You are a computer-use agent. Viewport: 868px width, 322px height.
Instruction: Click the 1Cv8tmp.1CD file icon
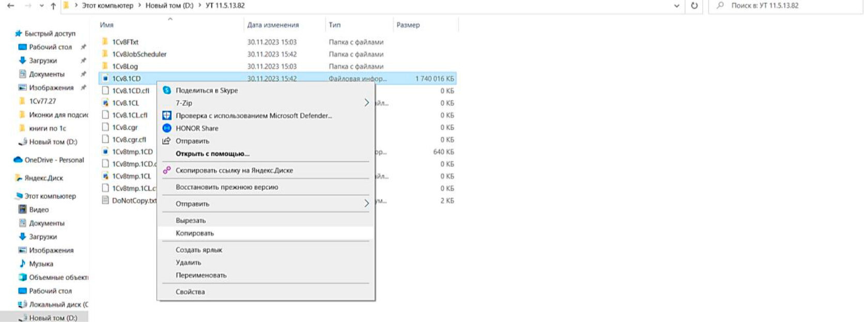(105, 151)
